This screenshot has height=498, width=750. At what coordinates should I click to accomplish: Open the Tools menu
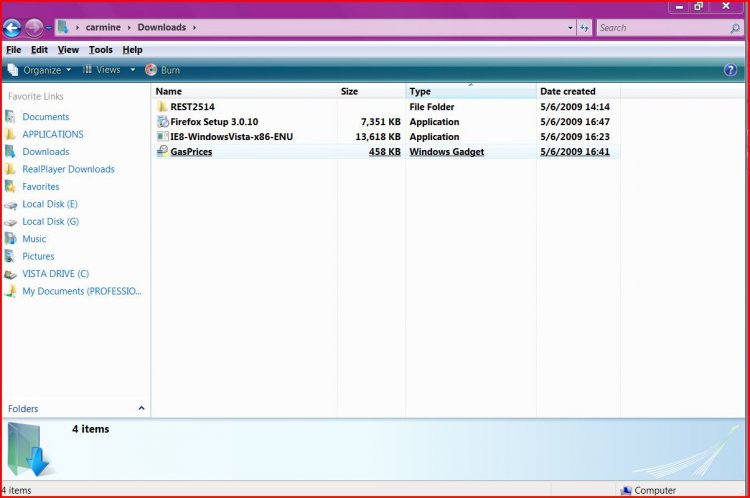[x=100, y=50]
